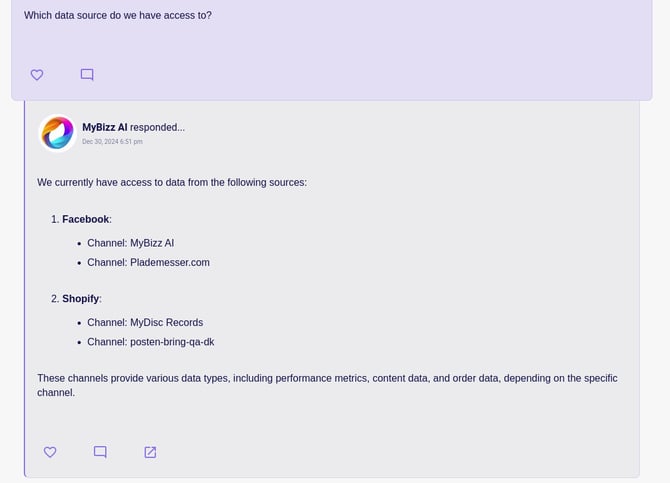Select the Facebook source heading
Viewport: 670px width, 483px height.
click(85, 219)
